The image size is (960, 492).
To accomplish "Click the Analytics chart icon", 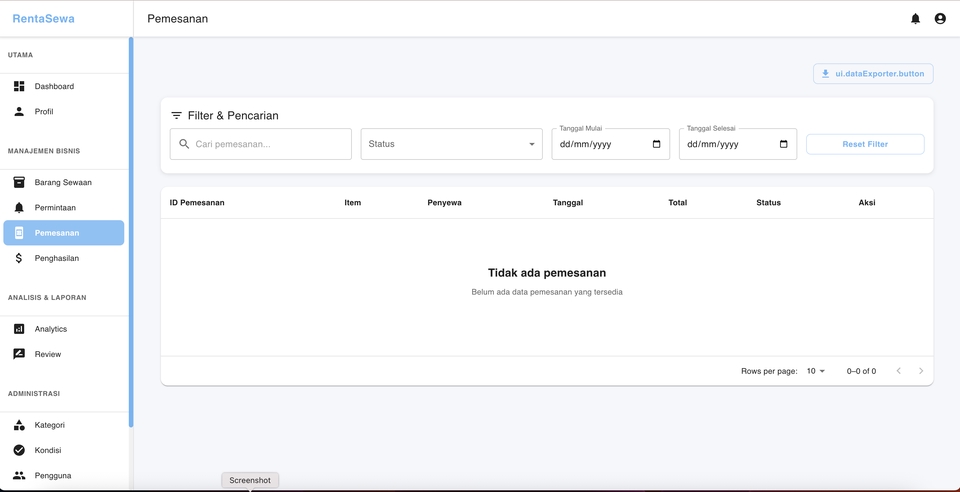I will (19, 329).
